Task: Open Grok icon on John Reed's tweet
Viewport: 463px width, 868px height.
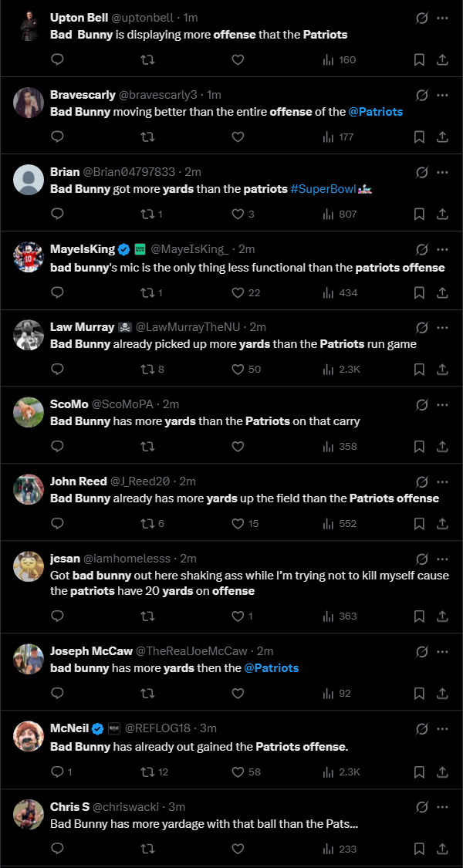Action: click(422, 481)
